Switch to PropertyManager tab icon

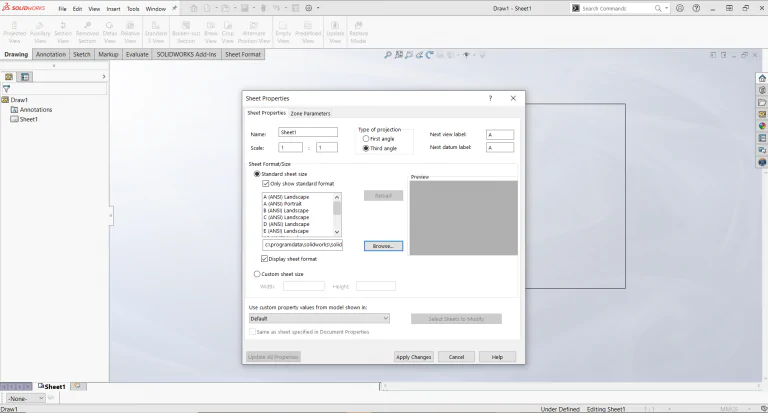click(x=25, y=77)
